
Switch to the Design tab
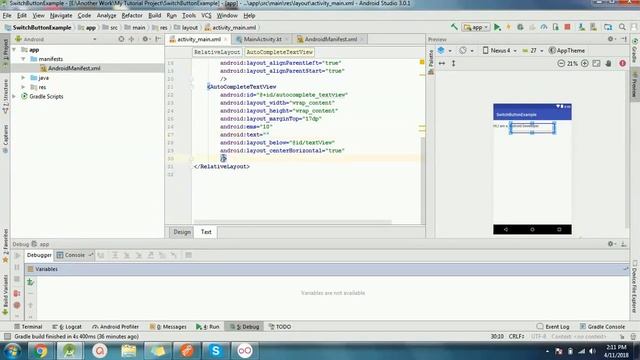click(x=182, y=232)
